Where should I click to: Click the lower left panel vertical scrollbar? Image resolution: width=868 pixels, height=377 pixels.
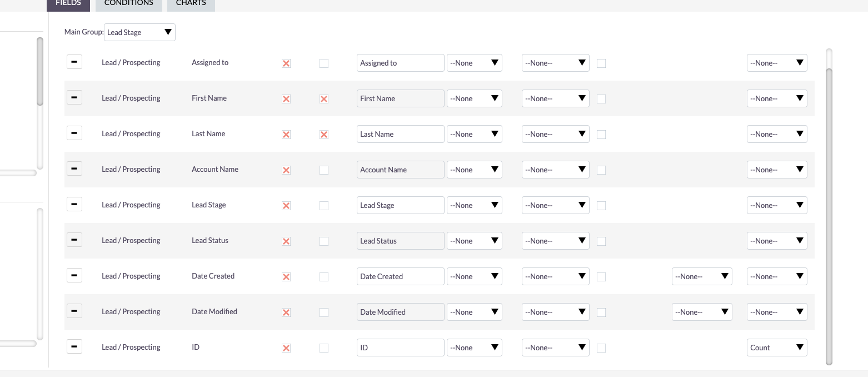[40, 273]
